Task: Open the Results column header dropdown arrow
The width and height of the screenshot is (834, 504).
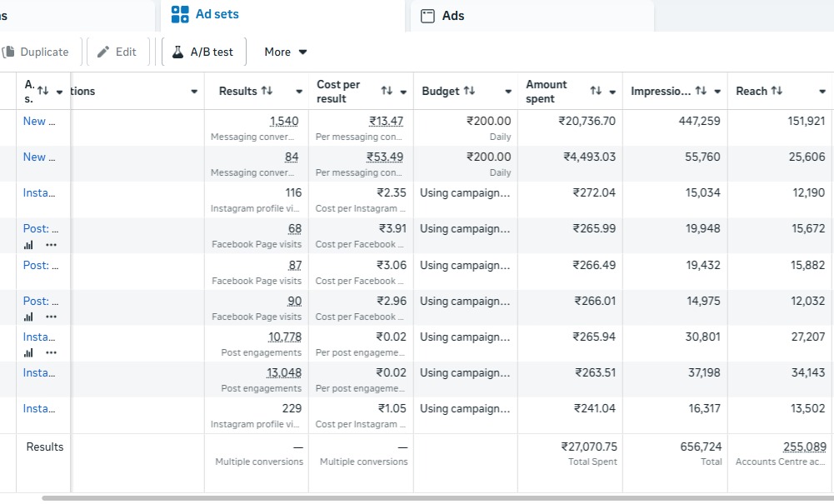Action: coord(298,92)
